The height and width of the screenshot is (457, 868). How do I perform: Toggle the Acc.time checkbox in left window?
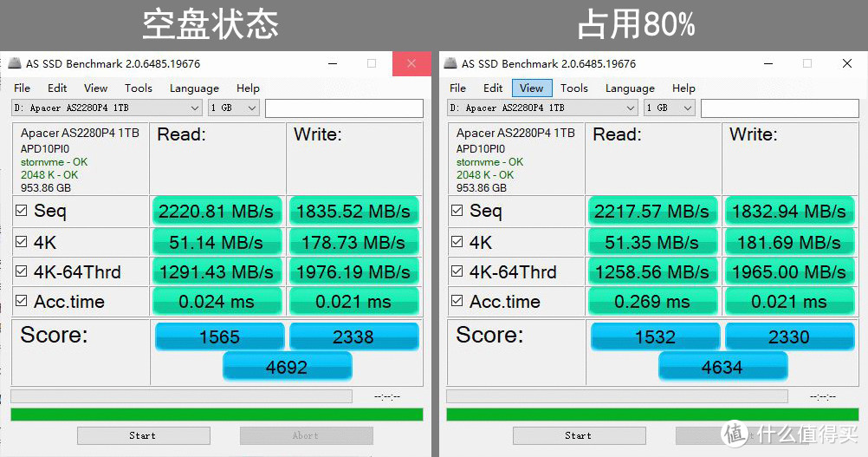pos(21,301)
